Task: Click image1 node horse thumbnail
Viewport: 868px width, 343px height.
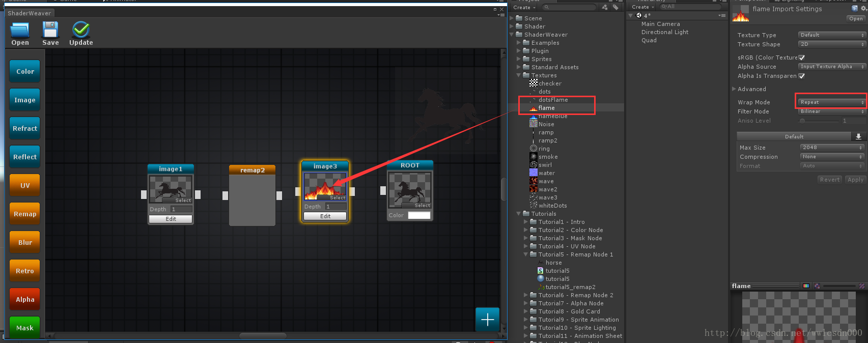Action: [171, 189]
